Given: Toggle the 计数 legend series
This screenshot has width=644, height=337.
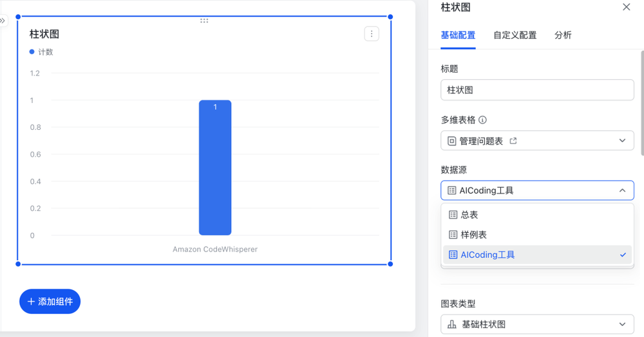Looking at the screenshot, I should (x=41, y=52).
